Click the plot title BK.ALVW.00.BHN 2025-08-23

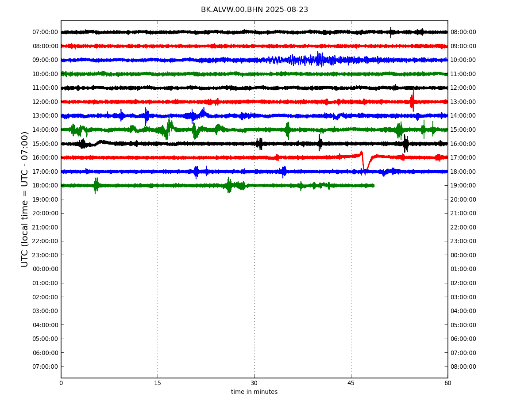(x=254, y=9)
